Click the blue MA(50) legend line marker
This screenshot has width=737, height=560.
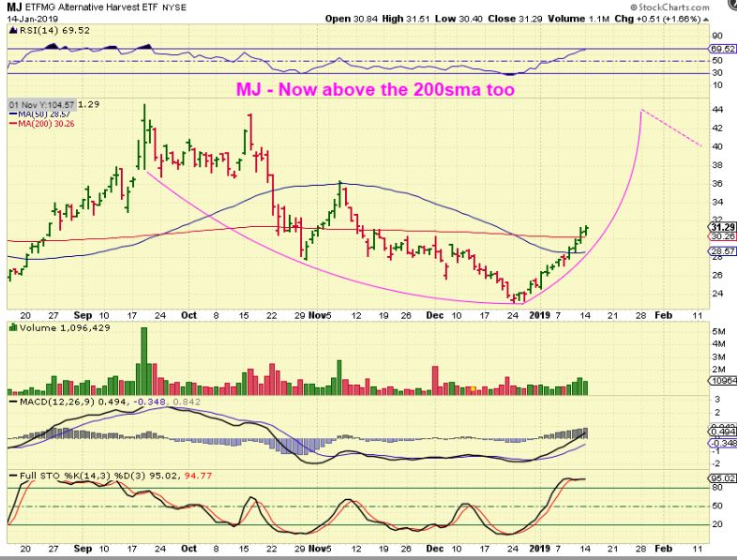[x=13, y=114]
